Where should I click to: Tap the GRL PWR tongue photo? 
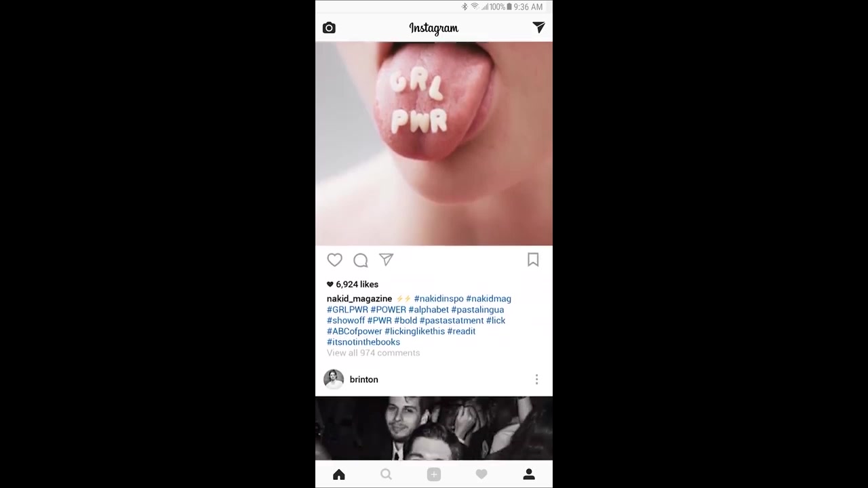click(x=434, y=144)
